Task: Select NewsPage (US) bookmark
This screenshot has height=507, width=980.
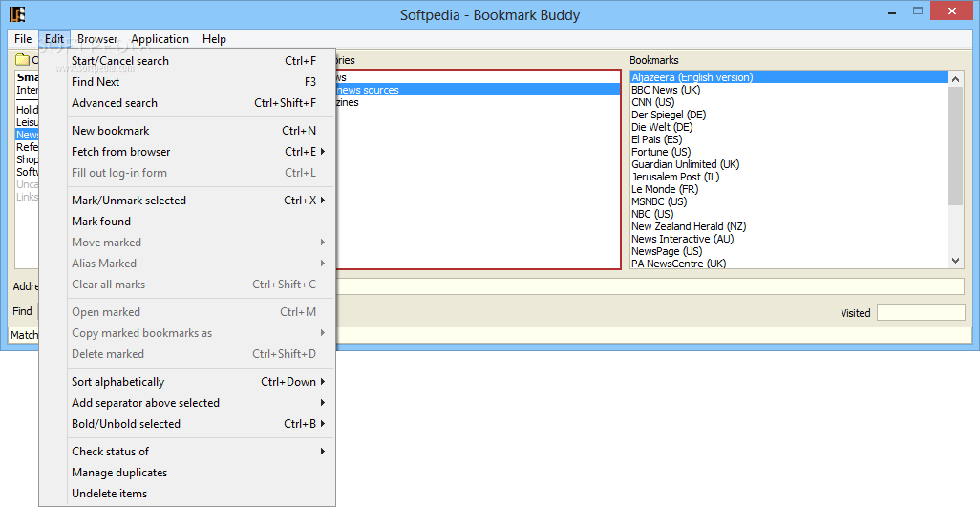Action: click(789, 252)
